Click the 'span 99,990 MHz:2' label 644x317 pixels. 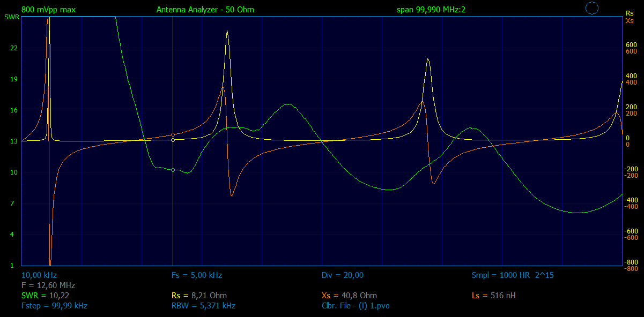tap(431, 10)
